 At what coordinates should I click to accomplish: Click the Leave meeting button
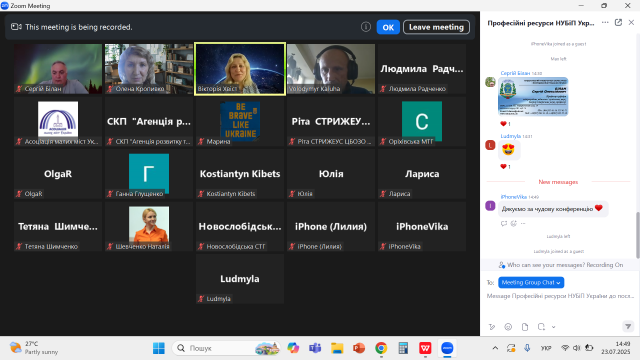pyautogui.click(x=436, y=27)
